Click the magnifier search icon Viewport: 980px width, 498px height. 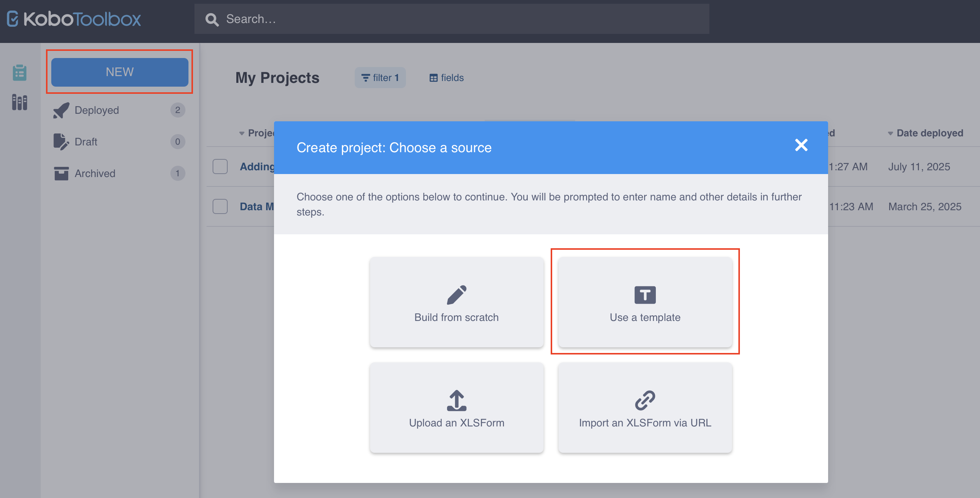pyautogui.click(x=212, y=19)
